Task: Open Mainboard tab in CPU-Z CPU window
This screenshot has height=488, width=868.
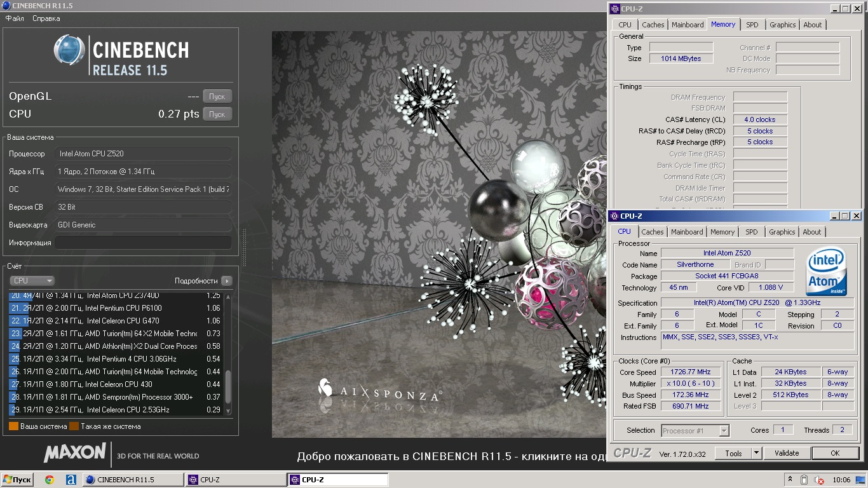Action: [687, 232]
